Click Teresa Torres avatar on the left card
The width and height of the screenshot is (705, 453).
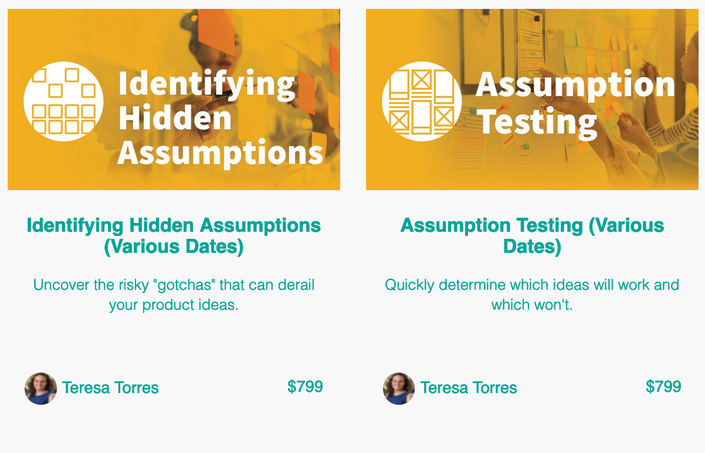pyautogui.click(x=40, y=388)
